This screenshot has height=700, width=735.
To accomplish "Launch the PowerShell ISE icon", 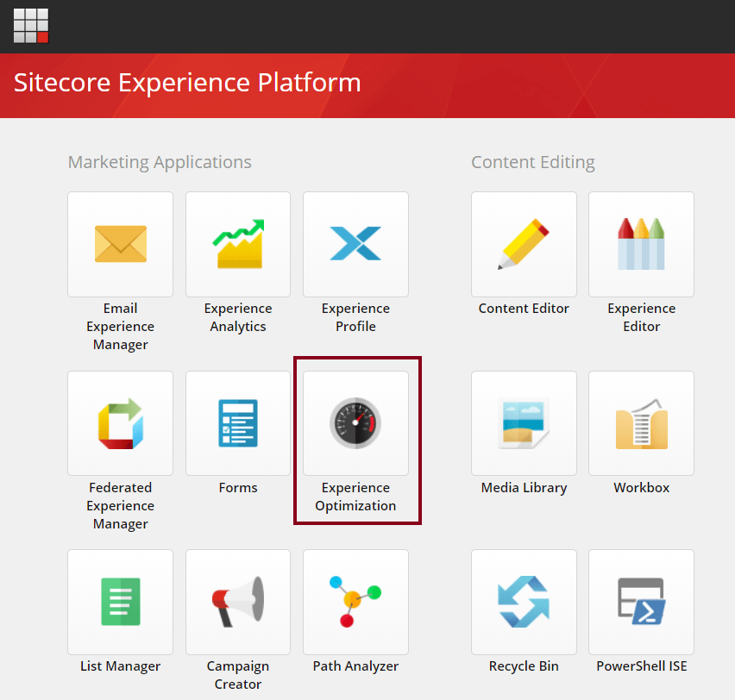I will pos(641,602).
